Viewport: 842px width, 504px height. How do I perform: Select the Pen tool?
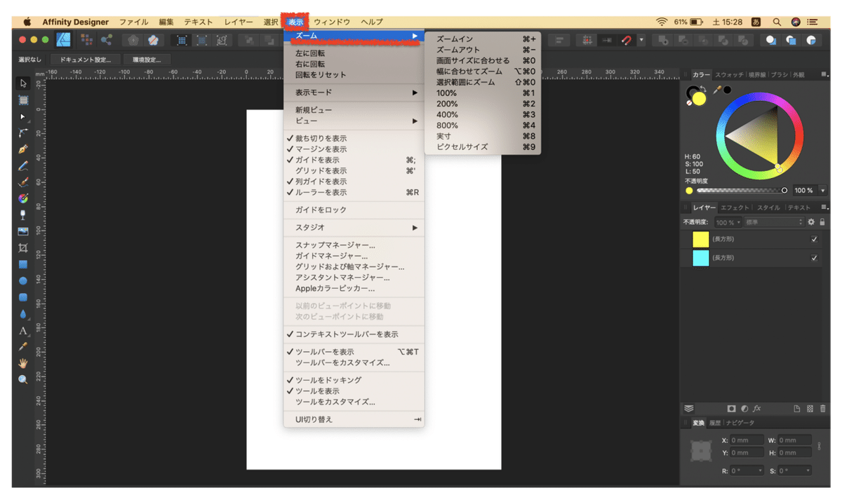pyautogui.click(x=23, y=149)
